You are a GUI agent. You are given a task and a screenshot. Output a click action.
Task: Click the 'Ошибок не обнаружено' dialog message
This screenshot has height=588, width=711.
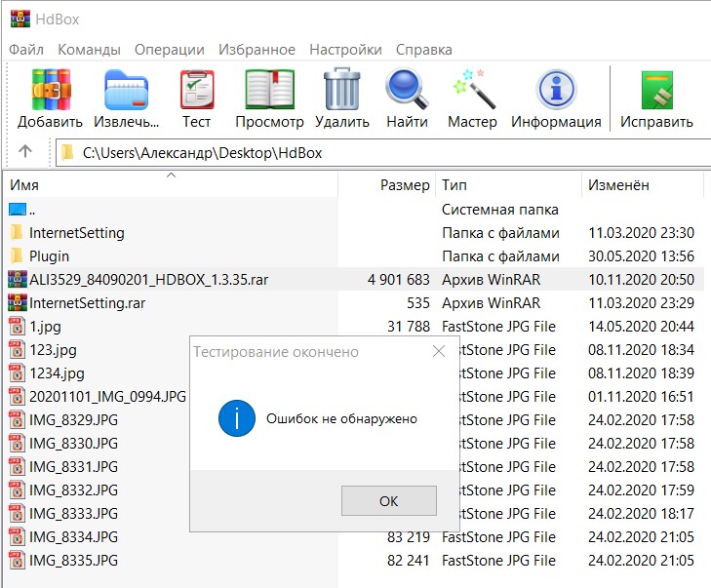coord(341,418)
